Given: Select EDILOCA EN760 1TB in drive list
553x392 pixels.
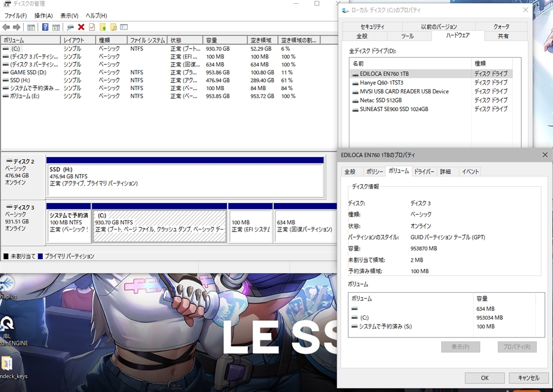Looking at the screenshot, I should (431, 73).
